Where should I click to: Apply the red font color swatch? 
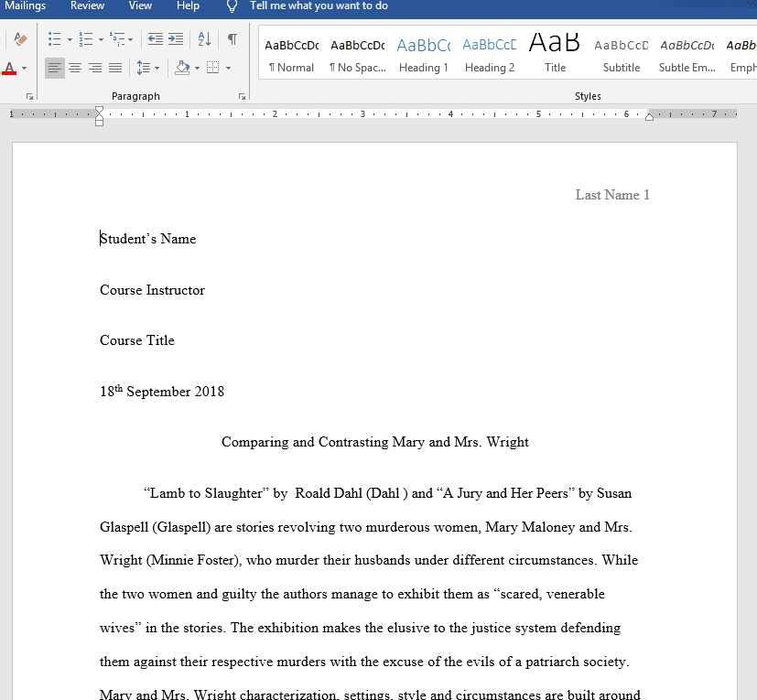pos(10,69)
